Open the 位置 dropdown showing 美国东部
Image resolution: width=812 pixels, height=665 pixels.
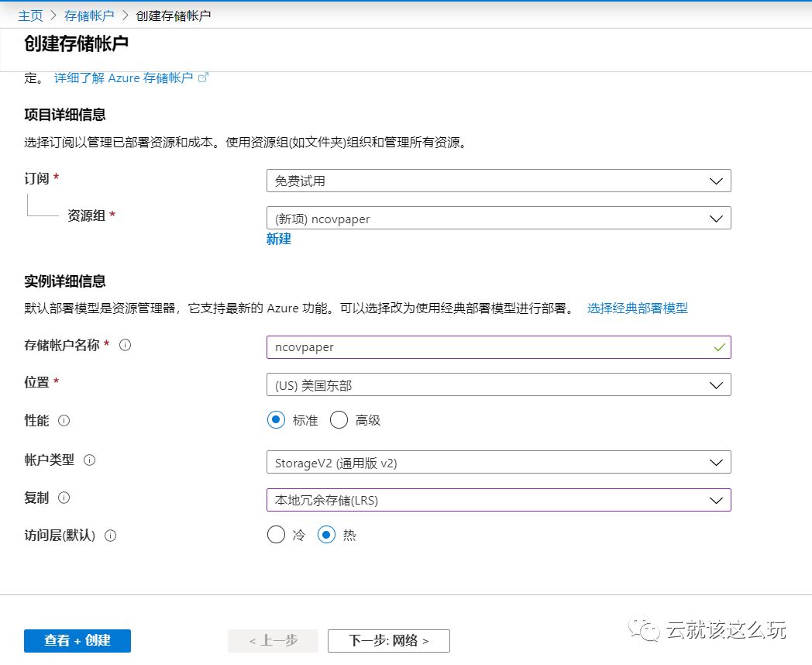(x=499, y=384)
